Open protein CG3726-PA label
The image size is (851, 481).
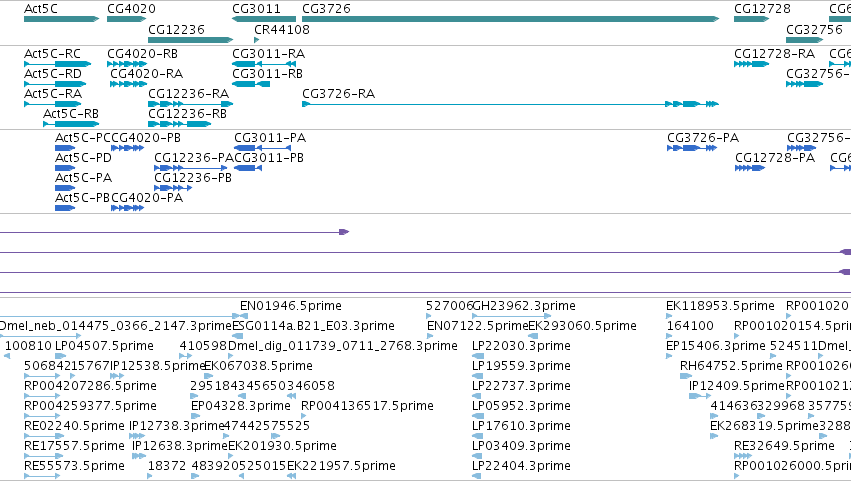pos(703,138)
